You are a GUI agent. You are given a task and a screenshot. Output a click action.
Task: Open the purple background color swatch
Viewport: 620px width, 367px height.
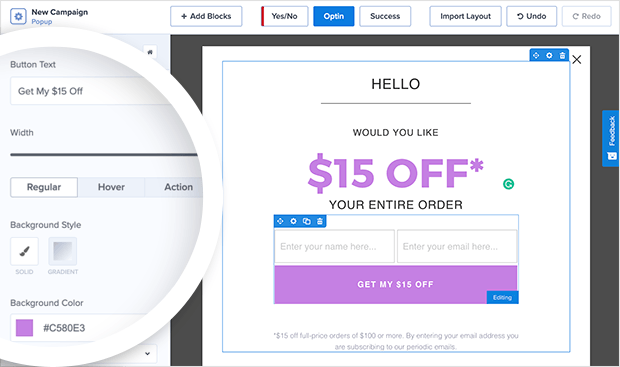pyautogui.click(x=24, y=328)
